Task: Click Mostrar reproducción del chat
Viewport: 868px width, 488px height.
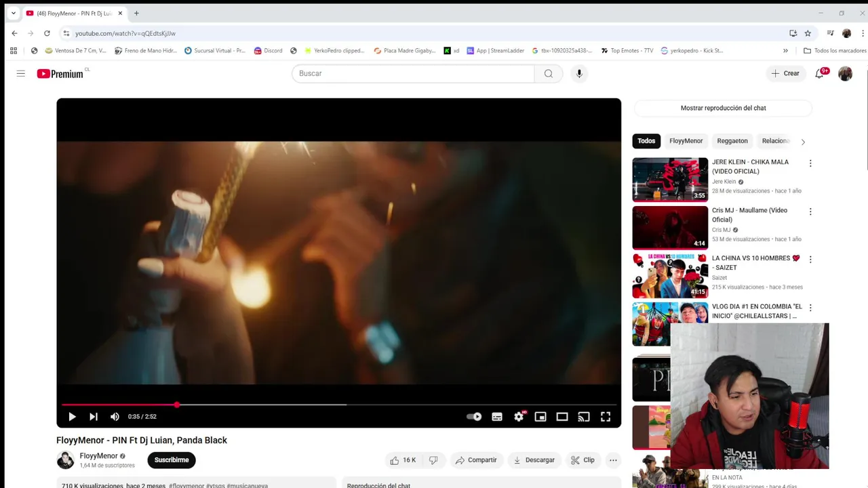Action: coord(723,108)
